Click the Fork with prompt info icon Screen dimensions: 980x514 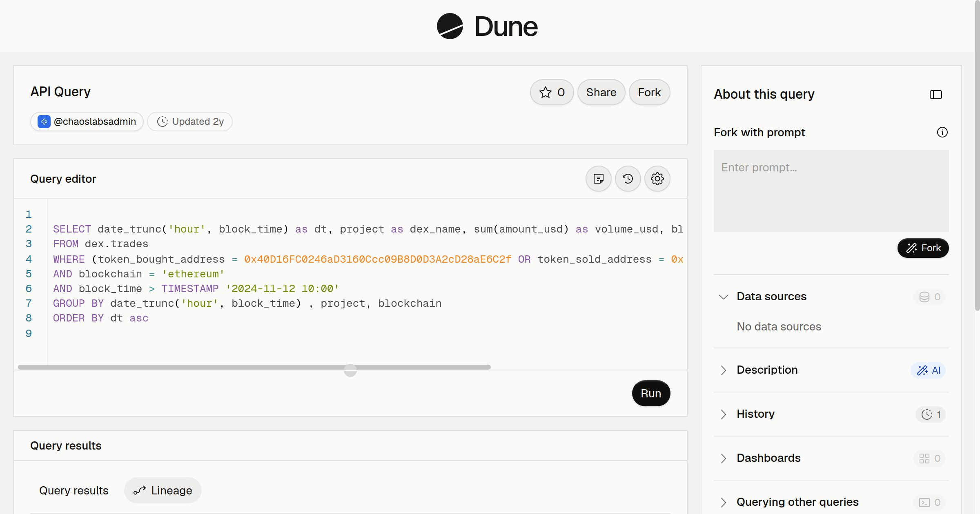pyautogui.click(x=942, y=132)
